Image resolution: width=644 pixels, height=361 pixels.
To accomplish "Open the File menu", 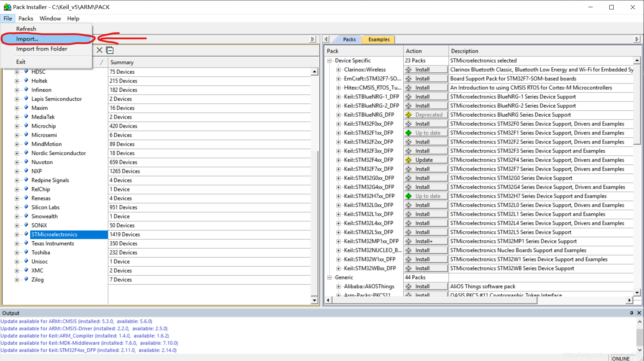I will pyautogui.click(x=8, y=18).
